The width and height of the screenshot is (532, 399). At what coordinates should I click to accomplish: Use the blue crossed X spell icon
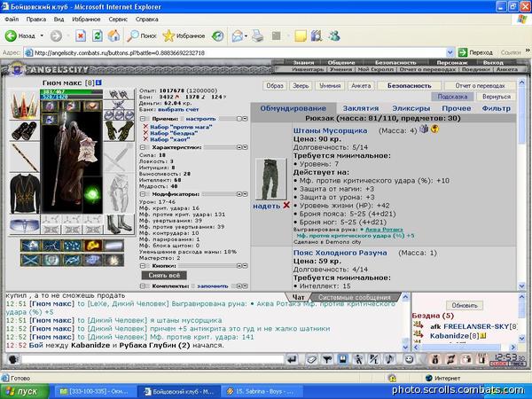point(30,260)
